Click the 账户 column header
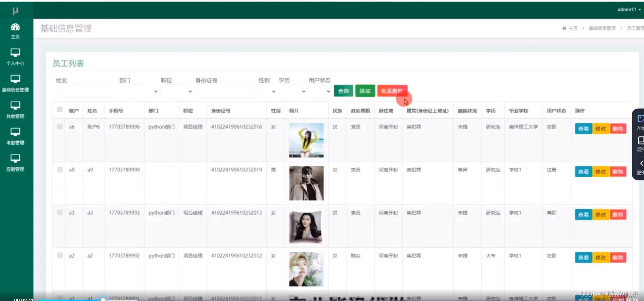Viewport: 644px width, 301px height. click(x=74, y=111)
